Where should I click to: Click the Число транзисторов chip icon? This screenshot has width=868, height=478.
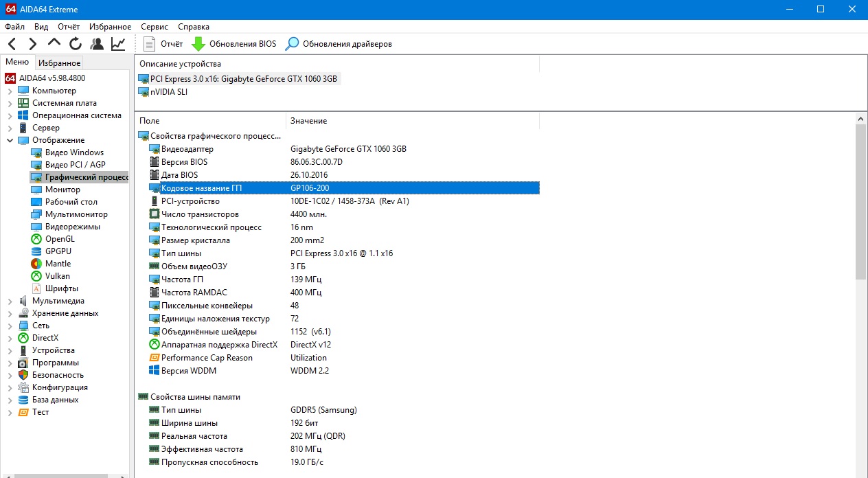155,214
